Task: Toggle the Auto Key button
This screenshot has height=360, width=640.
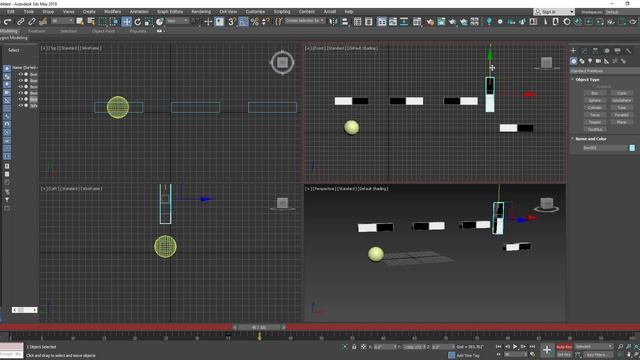Action: 564,347
